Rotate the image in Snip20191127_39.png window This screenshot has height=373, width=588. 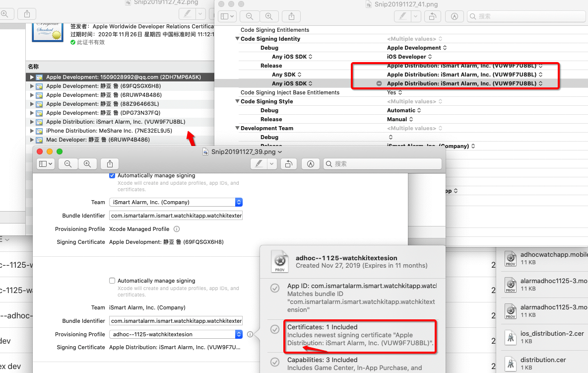[288, 164]
